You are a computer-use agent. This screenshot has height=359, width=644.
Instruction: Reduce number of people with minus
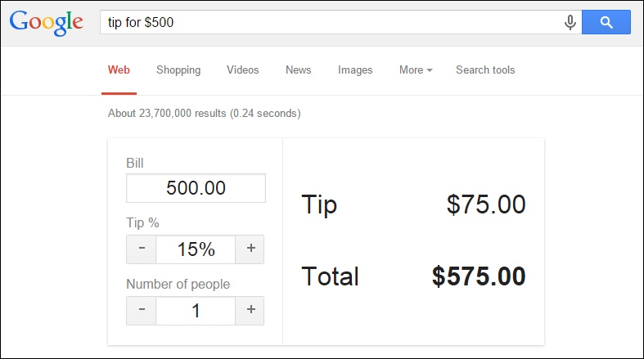point(142,311)
